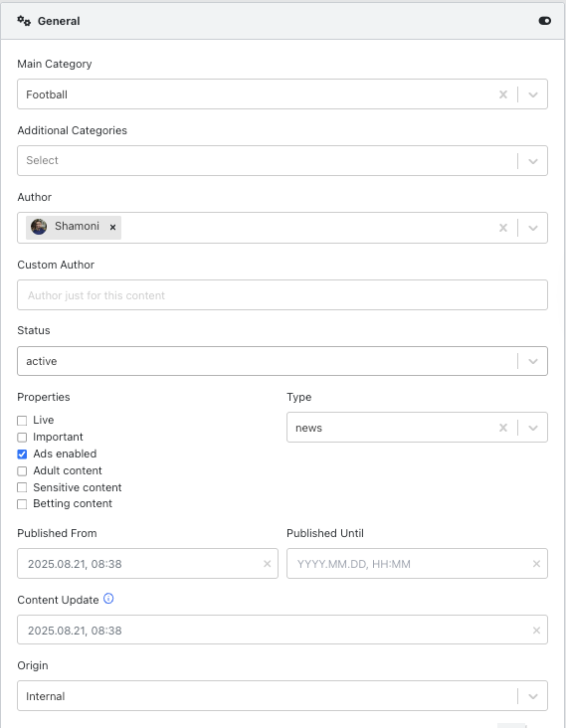The width and height of the screenshot is (566, 728).
Task: Tick the Sensitive content checkbox
Action: coord(22,487)
